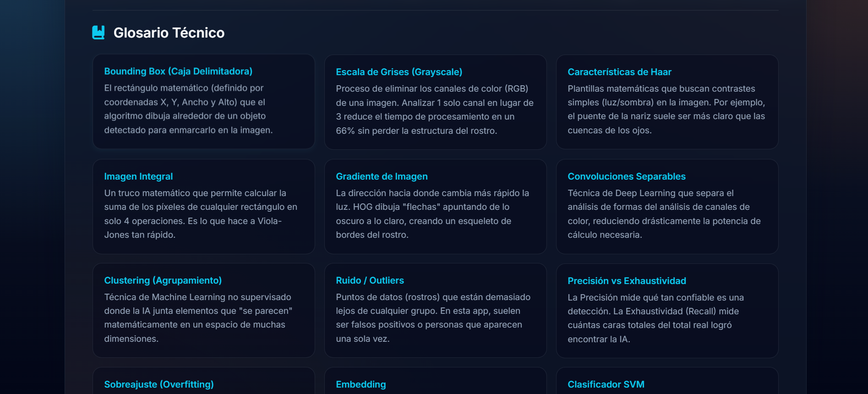Click the Glosario Técnico heading
868x394 pixels.
(169, 33)
